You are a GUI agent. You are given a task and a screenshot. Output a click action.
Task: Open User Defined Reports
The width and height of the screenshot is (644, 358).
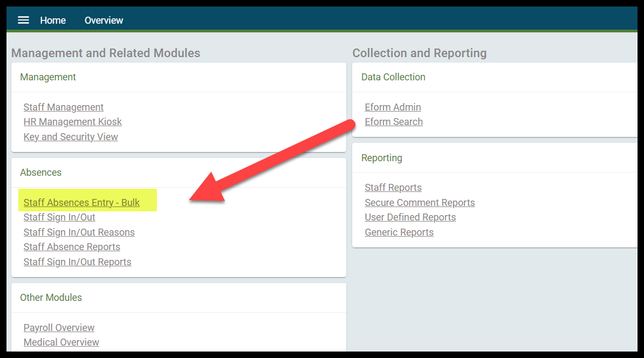(410, 217)
